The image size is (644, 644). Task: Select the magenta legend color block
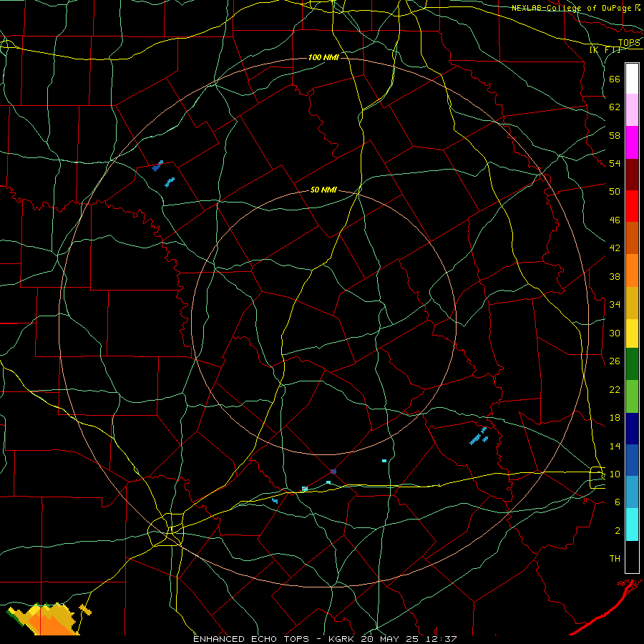coord(632,142)
